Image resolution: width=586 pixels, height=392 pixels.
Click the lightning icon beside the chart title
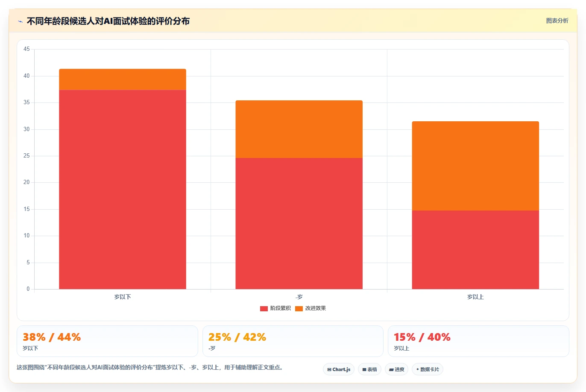click(x=20, y=21)
